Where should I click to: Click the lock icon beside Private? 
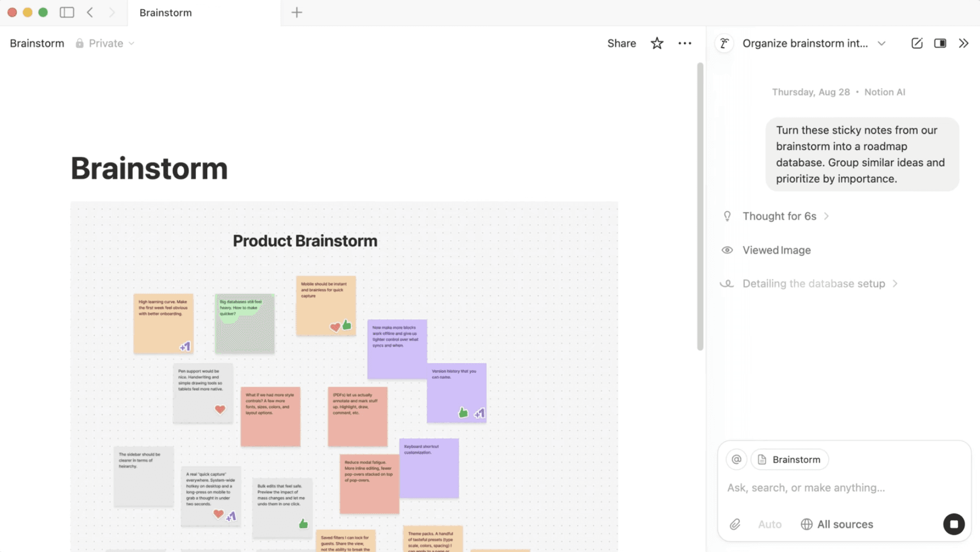tap(79, 43)
